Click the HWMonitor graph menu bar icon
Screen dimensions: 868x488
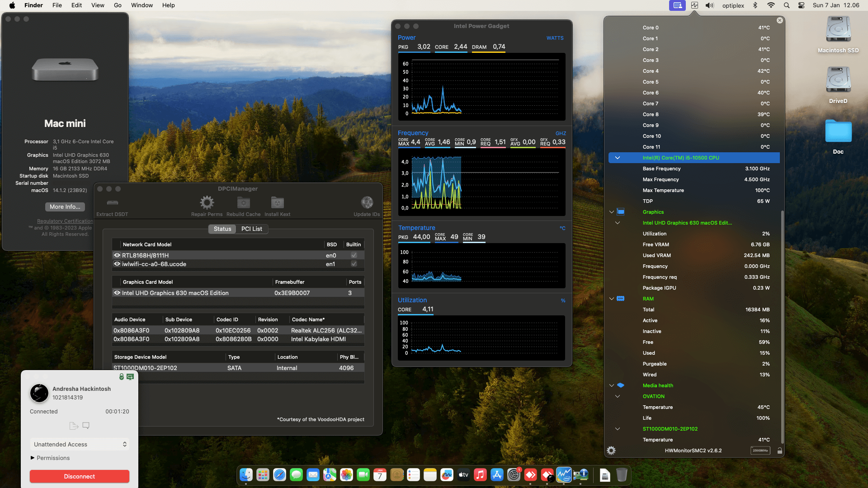(694, 5)
